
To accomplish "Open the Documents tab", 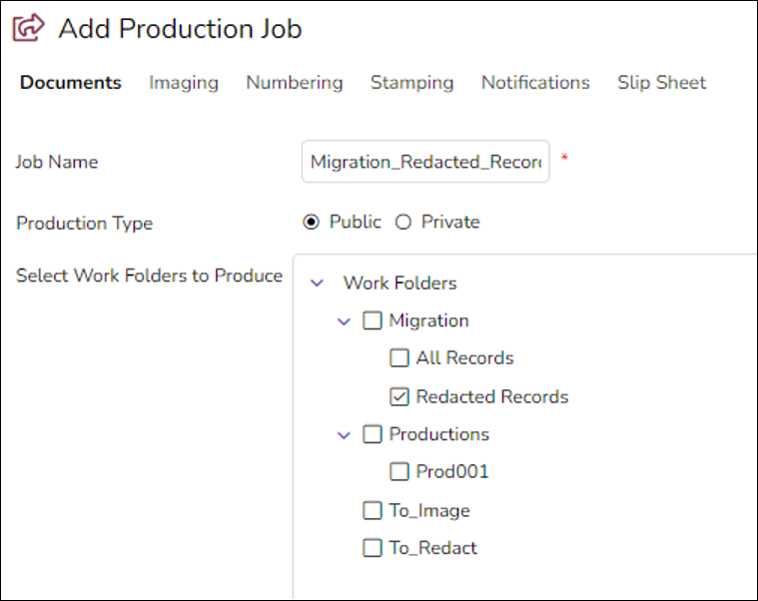I will point(71,83).
